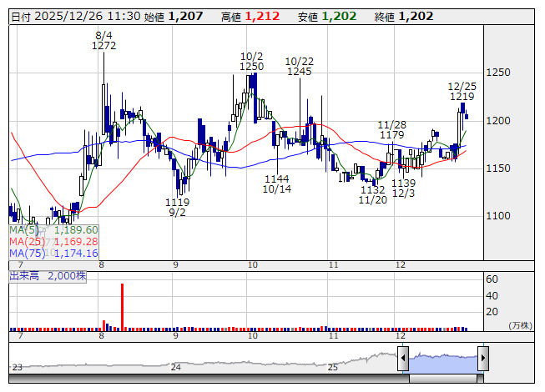Click the MA(75) 1,174.16 legend entry
Image resolution: width=545 pixels, height=392 pixels.
tap(53, 253)
